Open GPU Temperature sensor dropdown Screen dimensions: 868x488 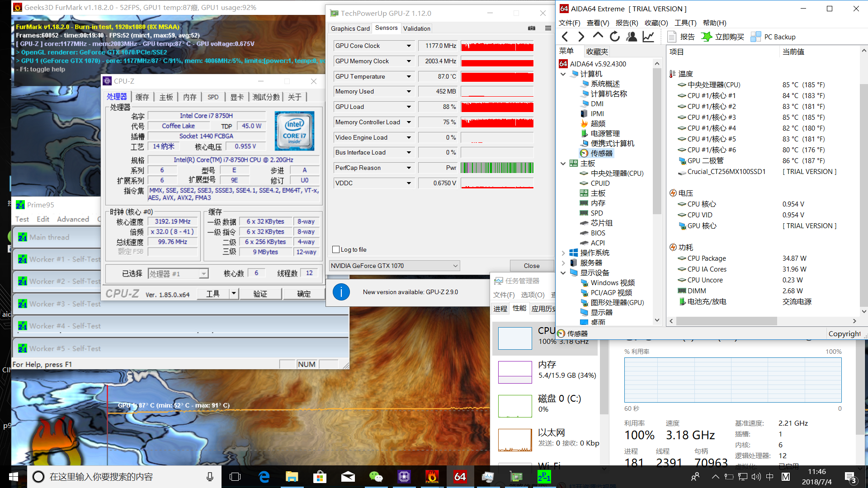pos(409,76)
